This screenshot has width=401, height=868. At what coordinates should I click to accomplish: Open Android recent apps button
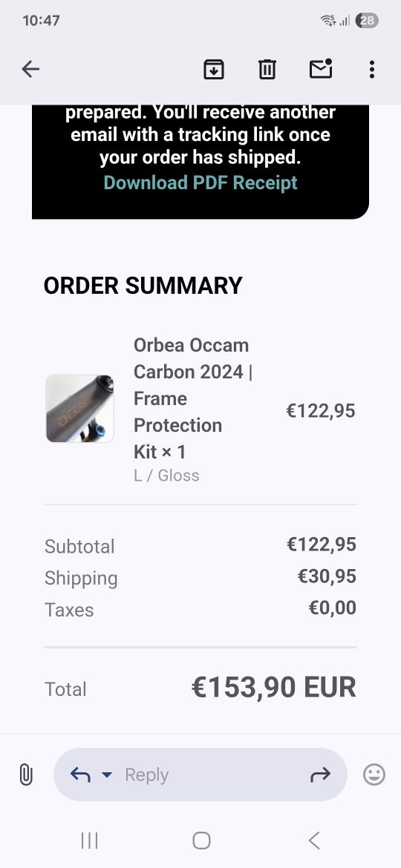(89, 841)
